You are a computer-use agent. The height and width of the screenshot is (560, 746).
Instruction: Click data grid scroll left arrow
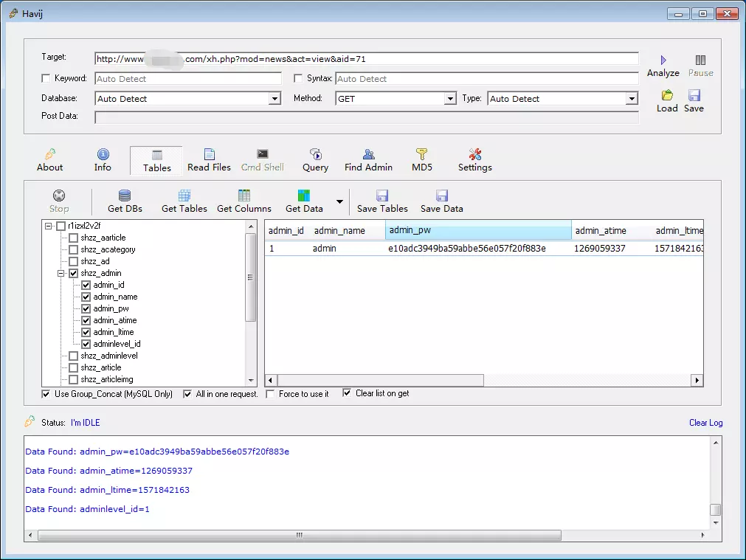tap(271, 380)
